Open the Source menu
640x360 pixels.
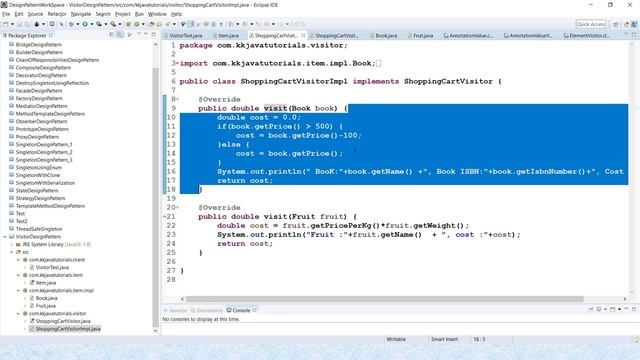[x=35, y=14]
